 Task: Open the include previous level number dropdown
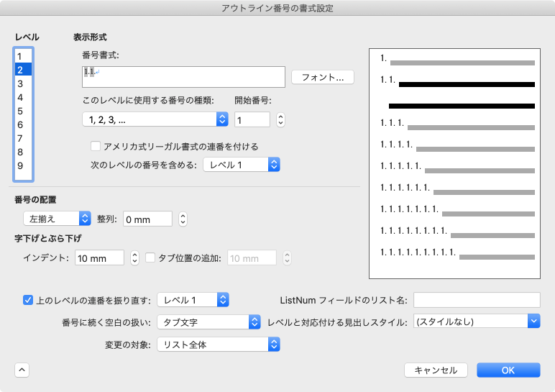[x=242, y=165]
